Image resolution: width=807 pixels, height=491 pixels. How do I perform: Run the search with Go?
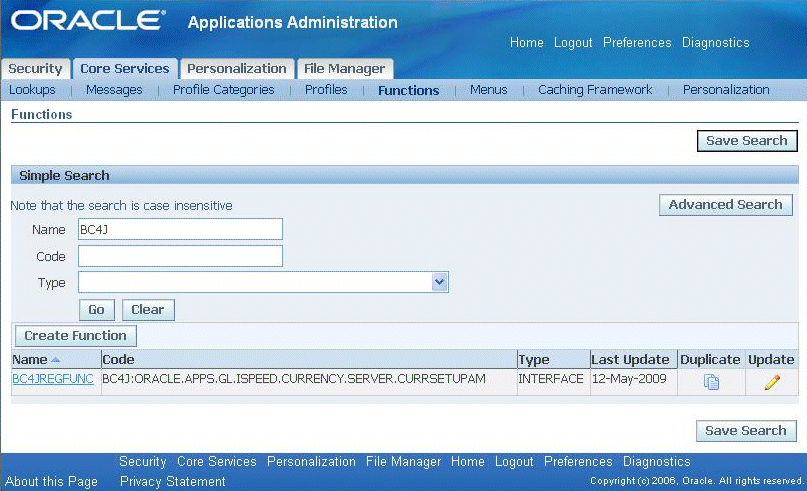click(x=96, y=310)
